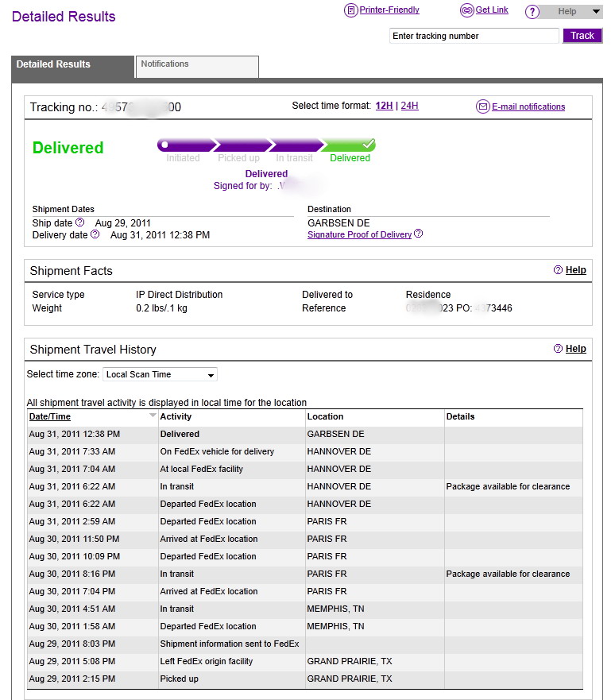615x700 pixels.
Task: Choose the 12H time format
Action: pyautogui.click(x=385, y=106)
